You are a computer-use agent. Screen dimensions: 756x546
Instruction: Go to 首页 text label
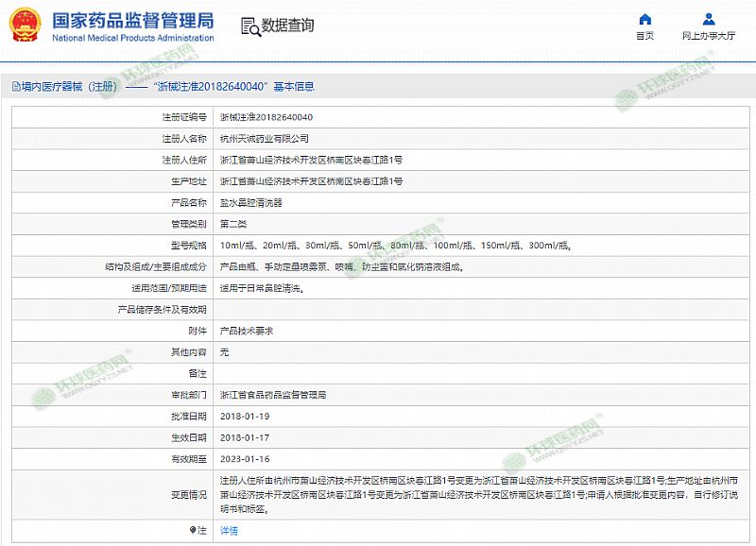coord(644,36)
